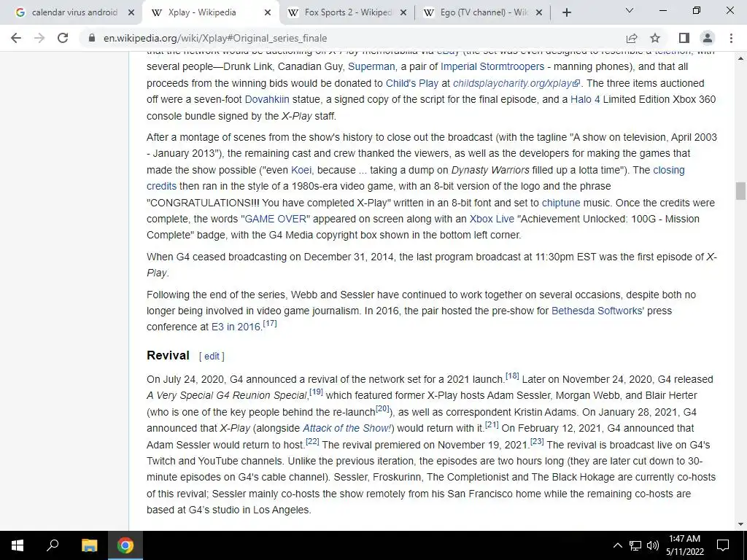Open the notification center icon
The width and height of the screenshot is (747, 560).
(x=723, y=545)
